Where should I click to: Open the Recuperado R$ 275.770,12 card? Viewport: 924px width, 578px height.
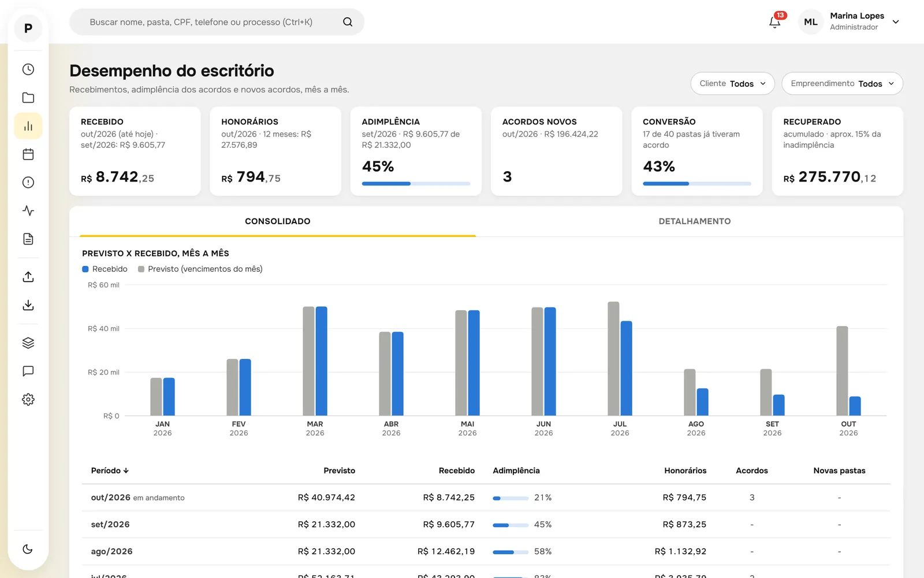coord(837,151)
